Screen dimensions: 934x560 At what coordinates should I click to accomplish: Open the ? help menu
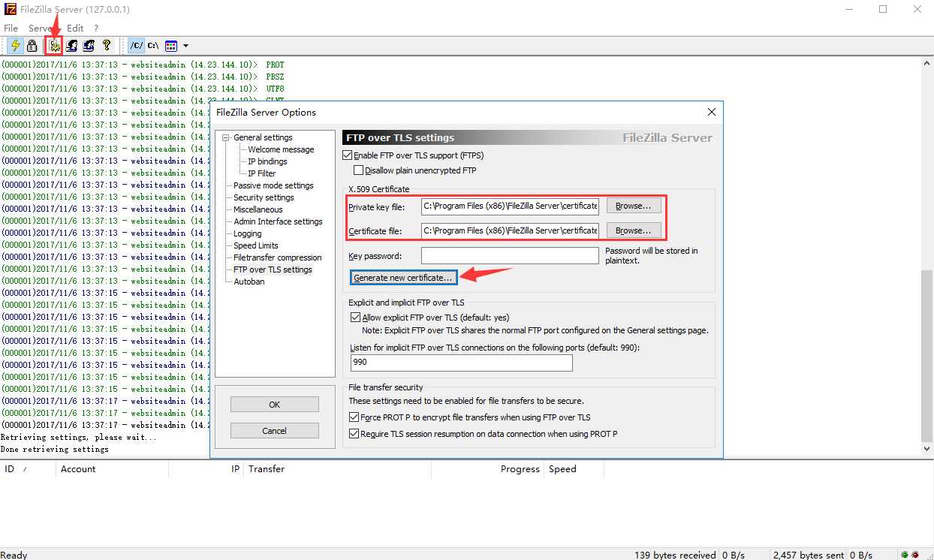point(96,28)
